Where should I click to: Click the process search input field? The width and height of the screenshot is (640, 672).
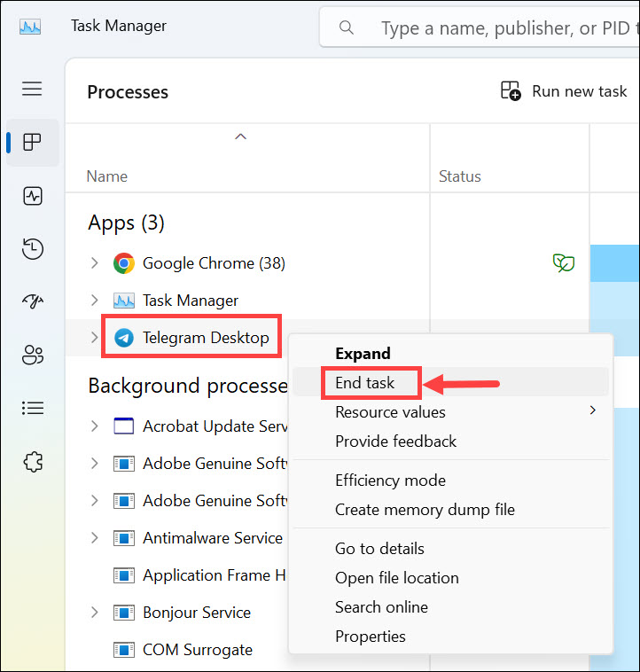pyautogui.click(x=505, y=29)
